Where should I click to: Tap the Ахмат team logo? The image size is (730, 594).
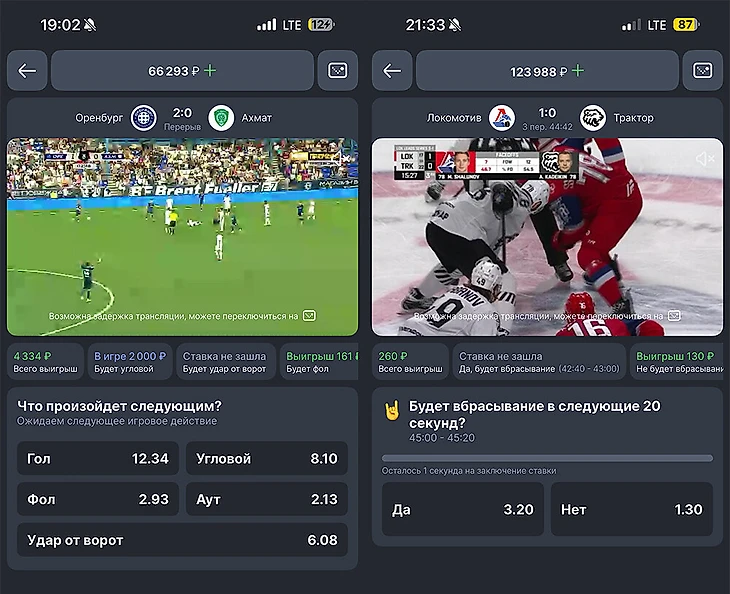pos(221,118)
